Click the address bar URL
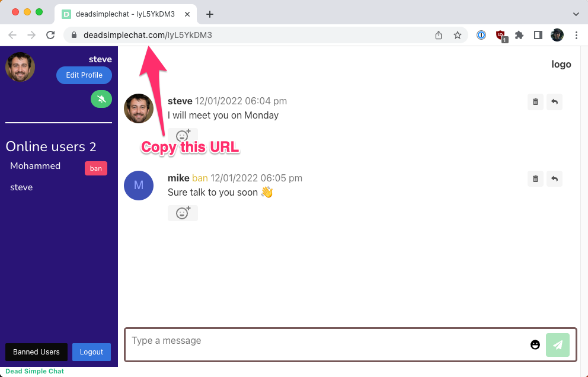Screen dimensions: 588x377 (x=148, y=35)
